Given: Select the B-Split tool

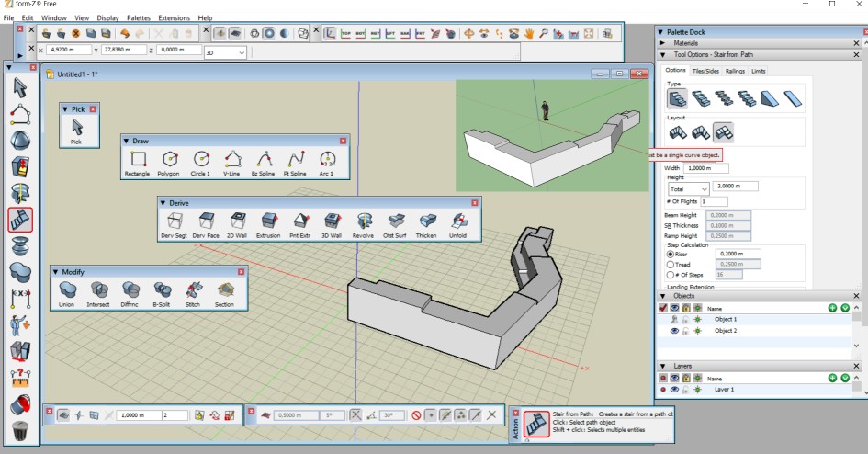Looking at the screenshot, I should (162, 294).
